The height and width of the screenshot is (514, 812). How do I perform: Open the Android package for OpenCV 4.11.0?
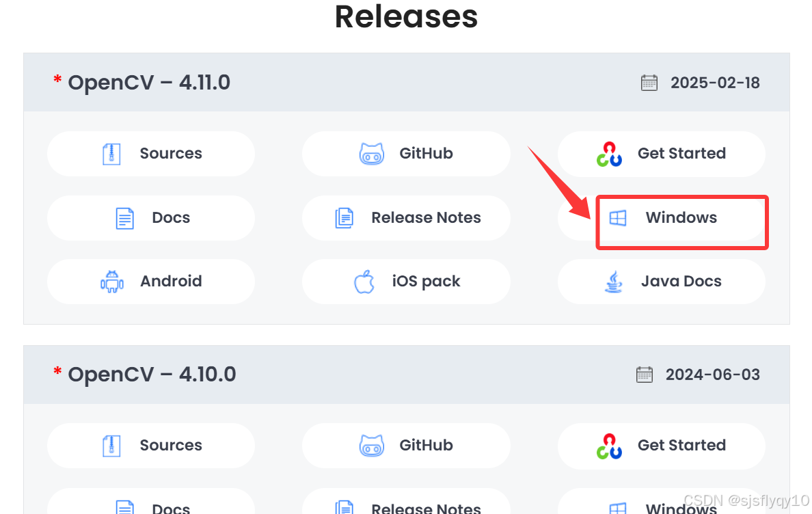coord(150,282)
